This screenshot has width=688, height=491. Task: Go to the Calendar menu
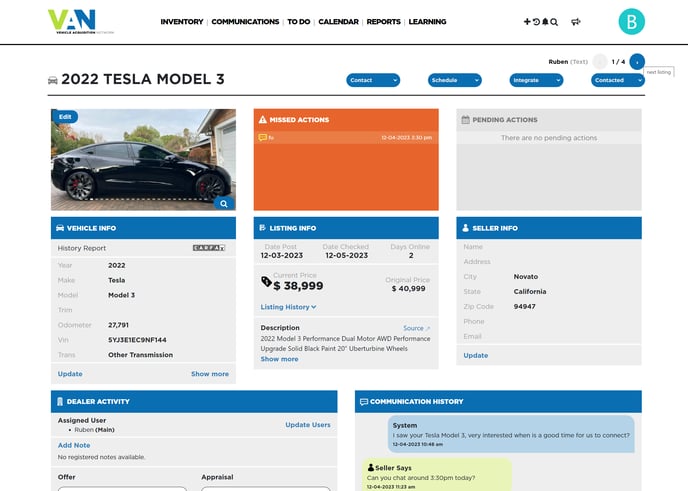(338, 21)
